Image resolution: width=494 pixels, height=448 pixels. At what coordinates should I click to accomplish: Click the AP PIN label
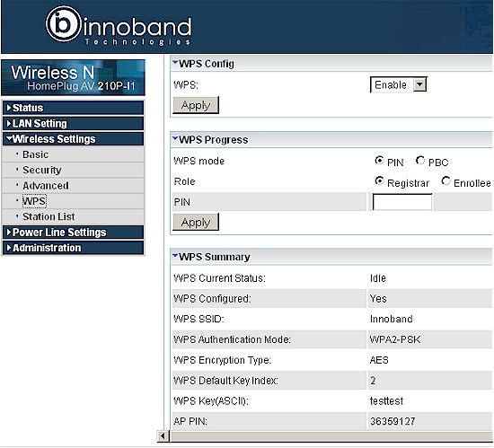(x=190, y=421)
